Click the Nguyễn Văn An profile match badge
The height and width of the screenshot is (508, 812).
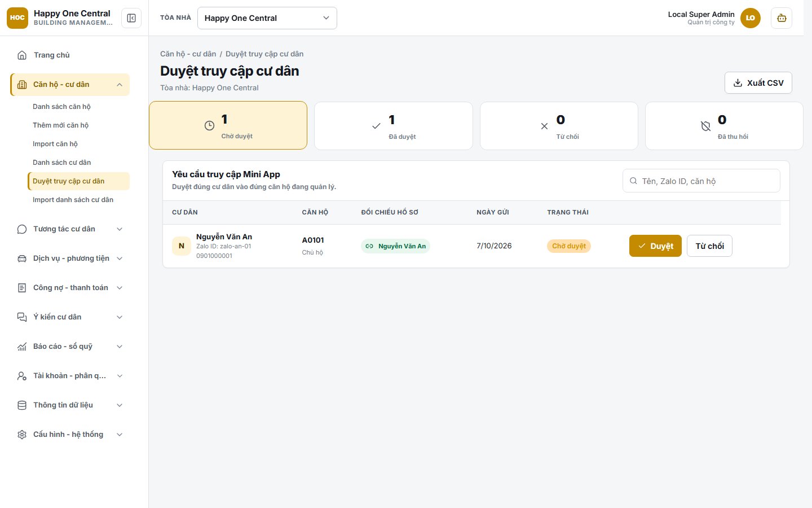pos(395,246)
